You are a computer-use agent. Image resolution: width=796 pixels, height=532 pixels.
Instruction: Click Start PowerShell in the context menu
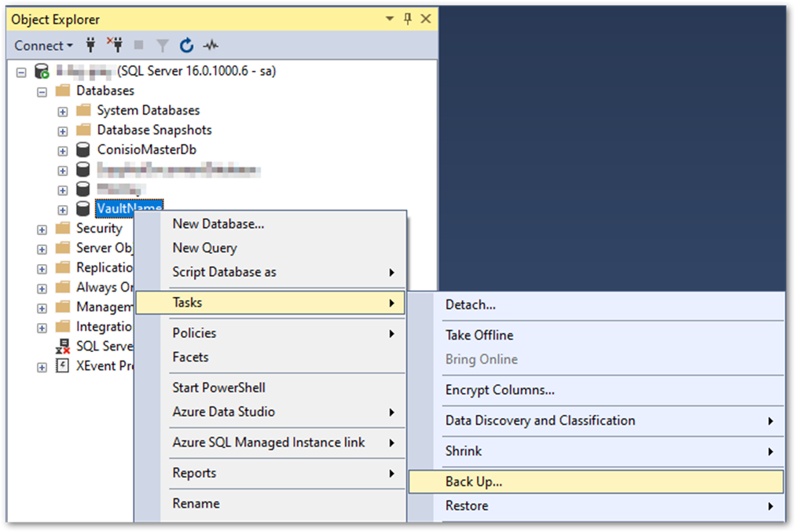[x=218, y=387]
